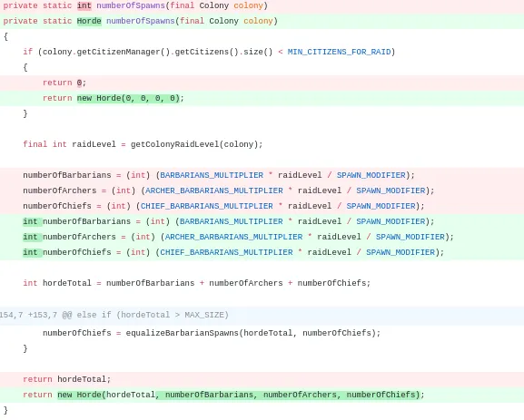This screenshot has width=524, height=420.
Task: Click 'getColonyRaidLevel(colony)' call
Action: tap(194, 144)
